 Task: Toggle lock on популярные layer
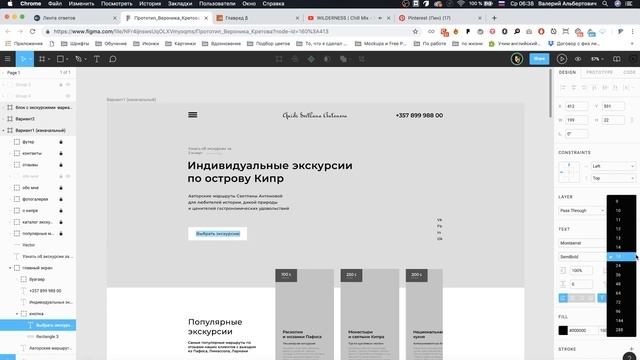tap(61, 233)
